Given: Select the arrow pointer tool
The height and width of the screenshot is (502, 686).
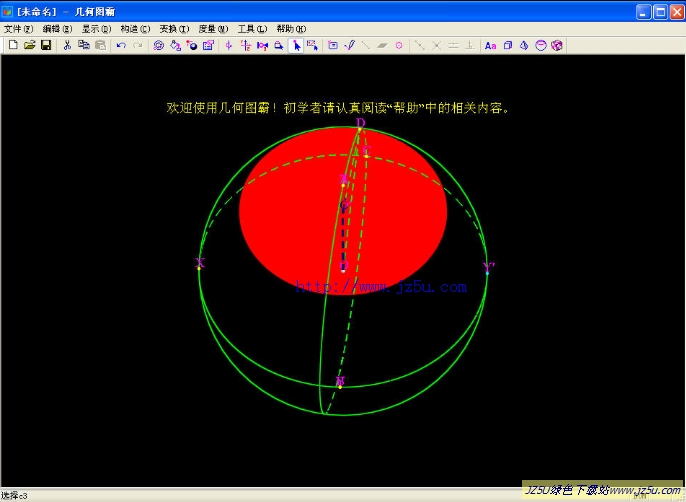Looking at the screenshot, I should tap(296, 45).
